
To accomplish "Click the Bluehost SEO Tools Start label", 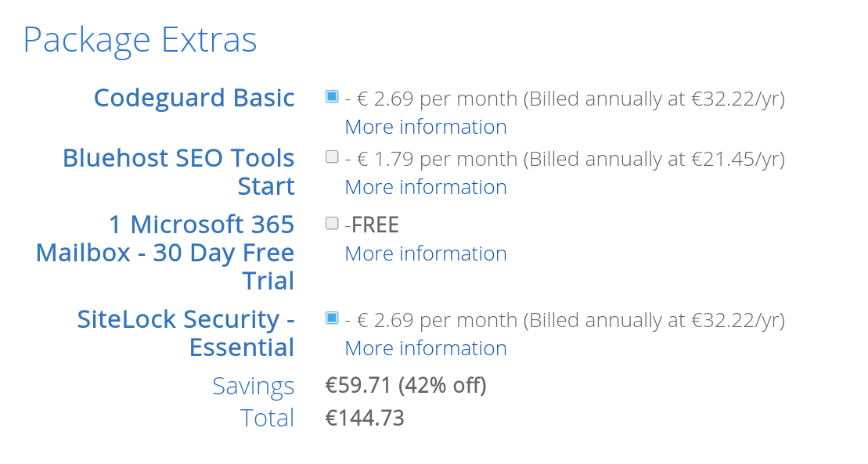I will coord(178,171).
